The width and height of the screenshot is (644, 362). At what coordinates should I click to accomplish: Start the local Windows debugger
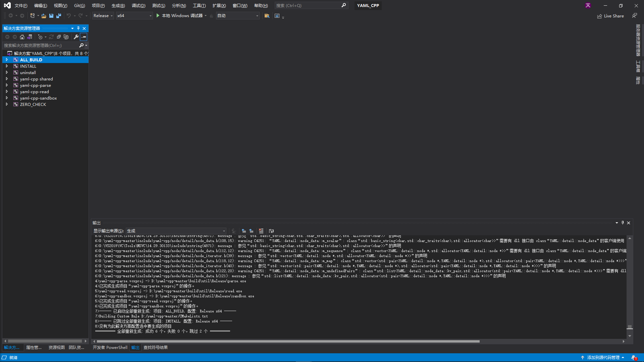click(181, 16)
